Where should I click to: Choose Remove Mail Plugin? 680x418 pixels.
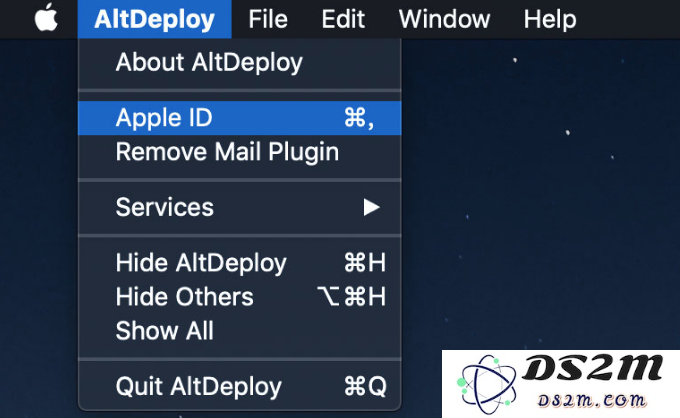tap(239, 152)
